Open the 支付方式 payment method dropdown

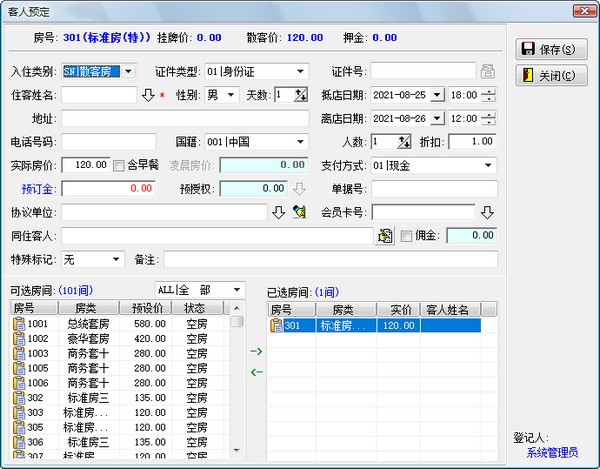(x=488, y=165)
